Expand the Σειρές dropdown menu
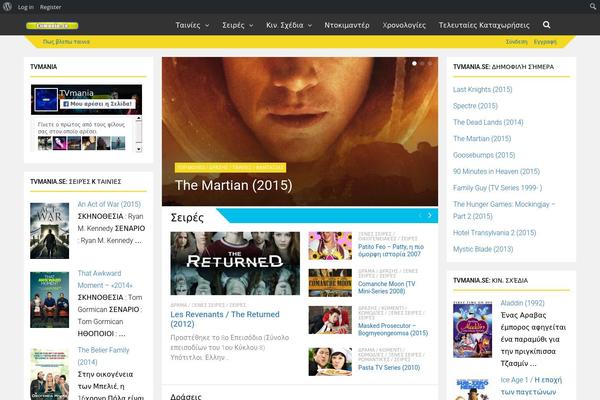The height and width of the screenshot is (400, 600). (x=238, y=25)
